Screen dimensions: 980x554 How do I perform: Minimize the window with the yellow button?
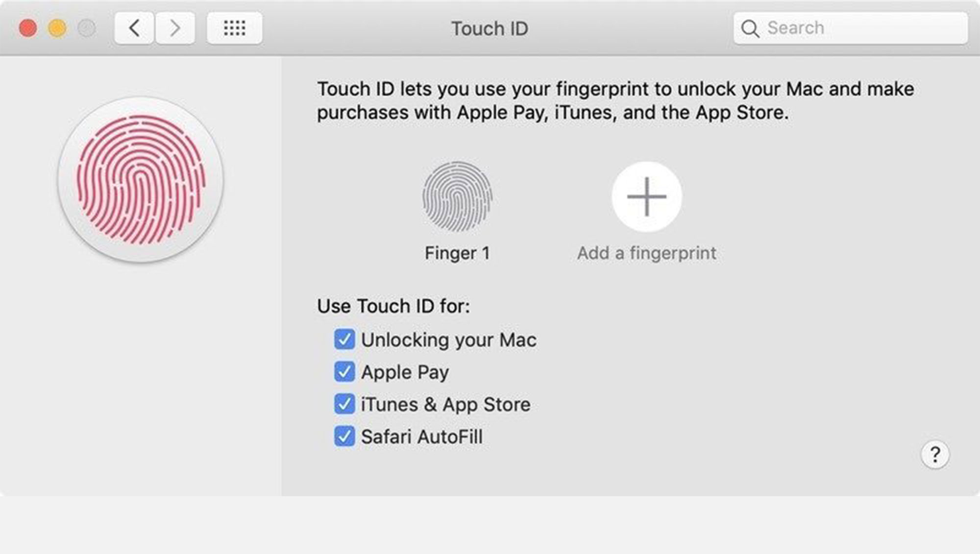coord(57,28)
